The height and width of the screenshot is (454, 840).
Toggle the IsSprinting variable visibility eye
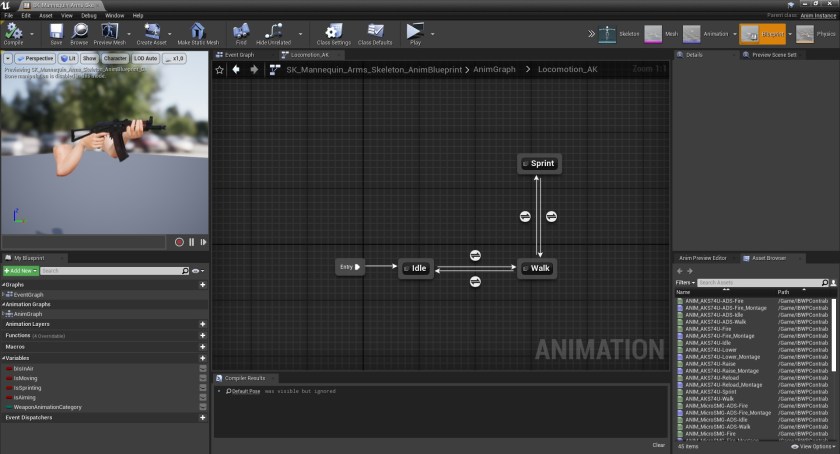203,388
